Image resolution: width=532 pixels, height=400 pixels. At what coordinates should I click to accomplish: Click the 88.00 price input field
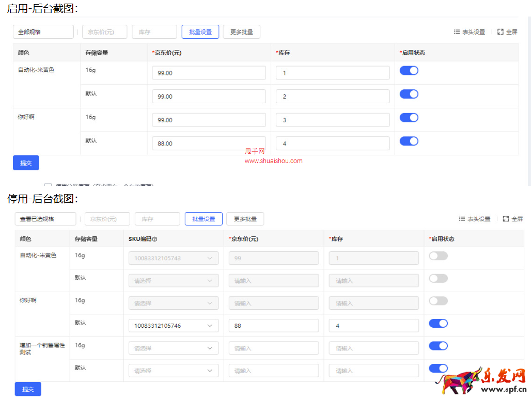click(209, 143)
